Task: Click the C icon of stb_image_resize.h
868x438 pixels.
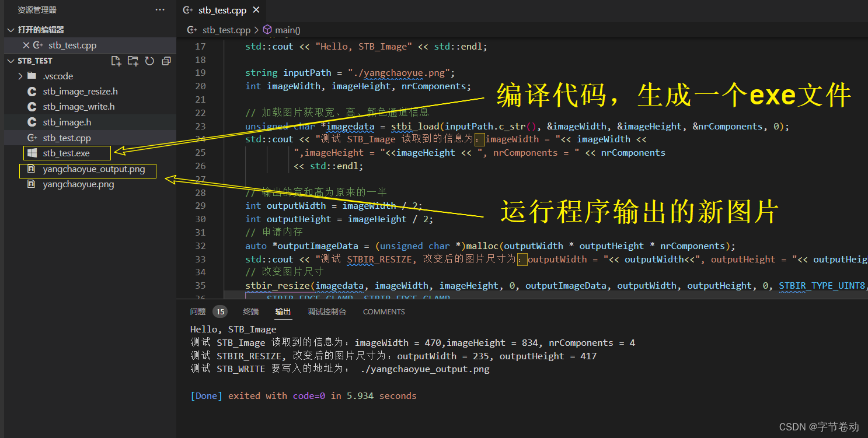Action: (32, 92)
